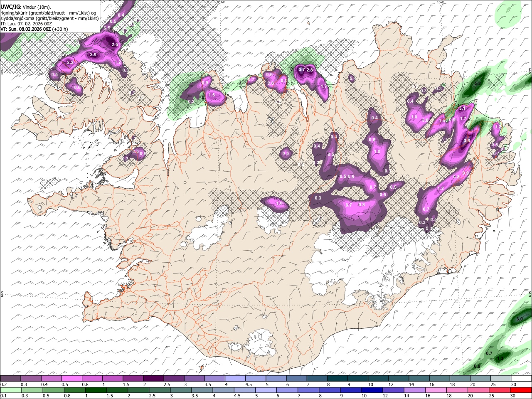Click the '20W' longitude label at top edge

click(222, 2)
